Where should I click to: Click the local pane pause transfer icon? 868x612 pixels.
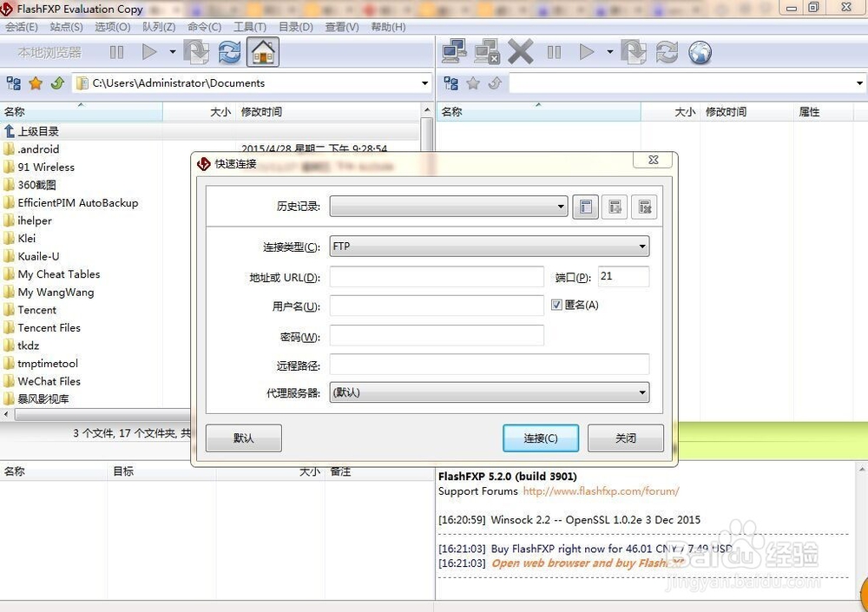pyautogui.click(x=117, y=52)
